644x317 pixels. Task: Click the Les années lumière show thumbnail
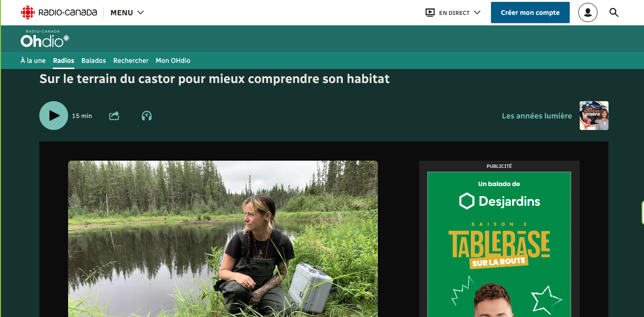pyautogui.click(x=594, y=116)
